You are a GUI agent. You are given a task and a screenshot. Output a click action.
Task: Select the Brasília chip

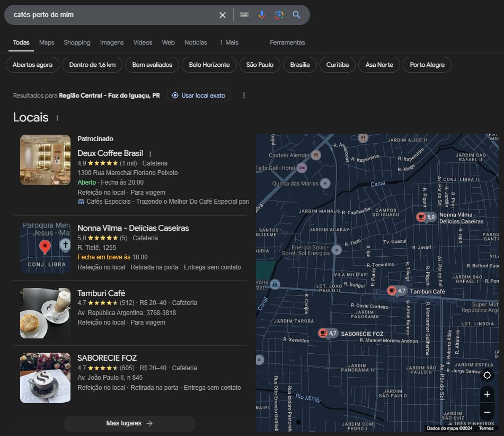[300, 65]
